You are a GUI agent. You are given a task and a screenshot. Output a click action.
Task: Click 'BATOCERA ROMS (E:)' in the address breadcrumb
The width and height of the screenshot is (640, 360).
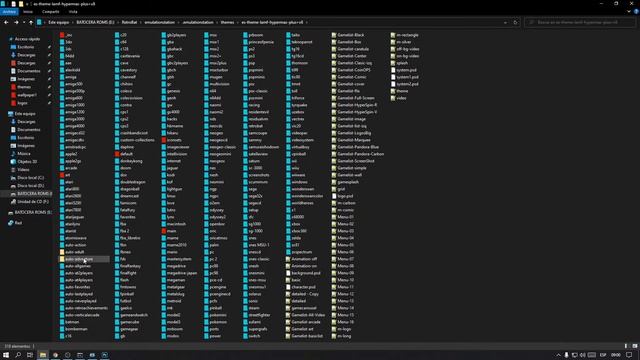(x=95, y=22)
